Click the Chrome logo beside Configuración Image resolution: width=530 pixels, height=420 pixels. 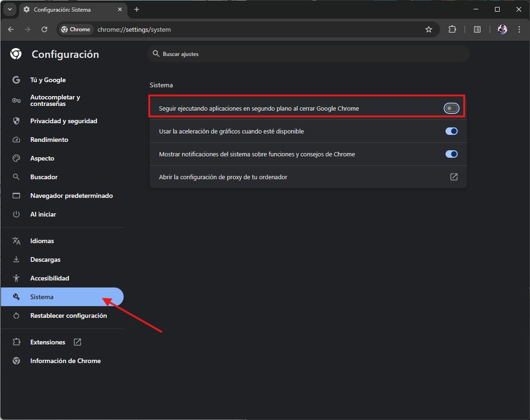click(16, 54)
